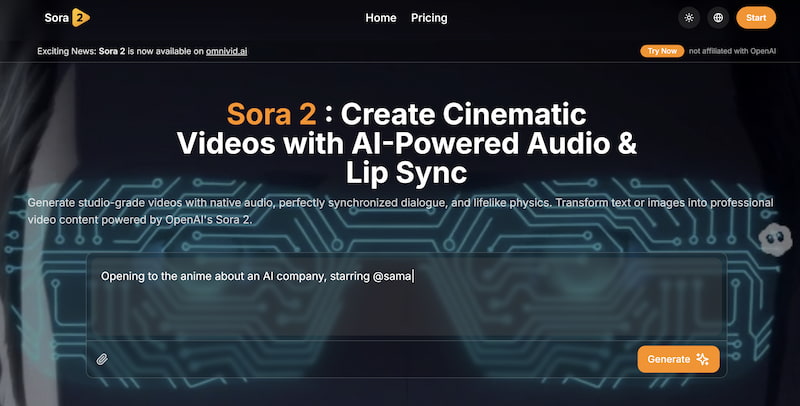This screenshot has width=800, height=406.
Task: Go to the Home page
Action: coord(381,18)
